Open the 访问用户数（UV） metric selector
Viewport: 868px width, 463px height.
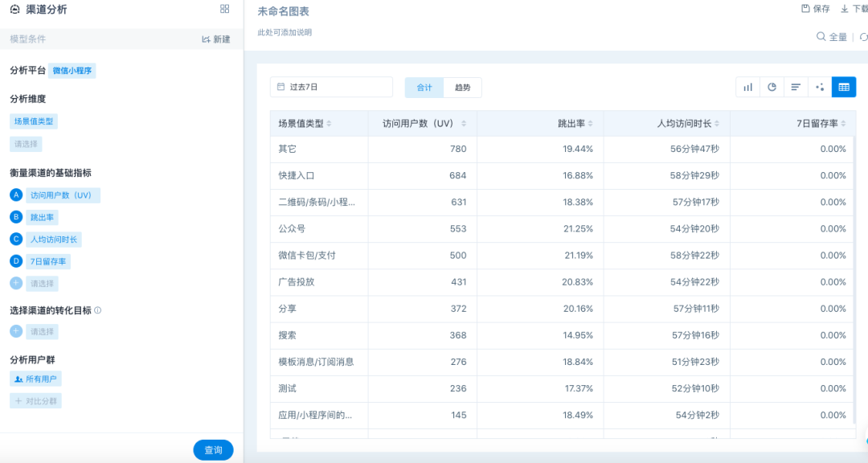coord(63,195)
